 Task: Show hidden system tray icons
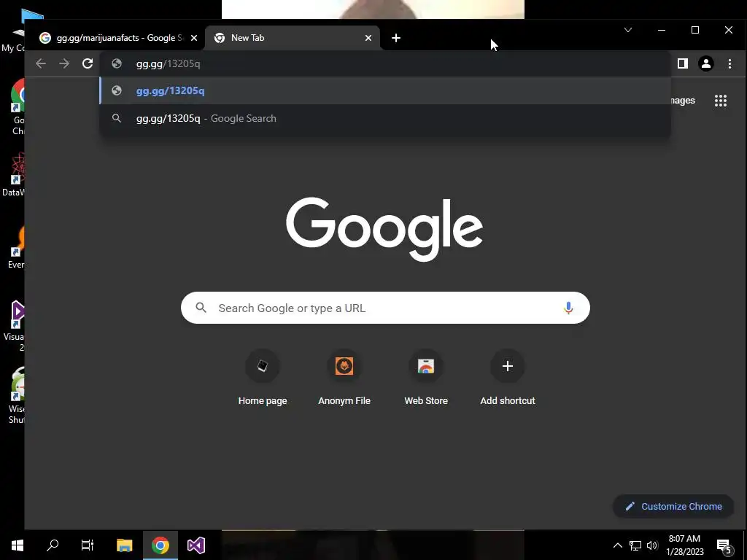(617, 545)
